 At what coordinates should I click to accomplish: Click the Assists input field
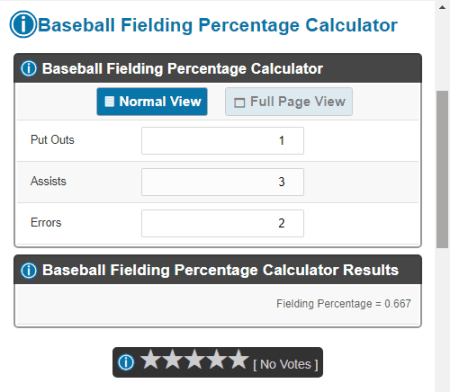[x=222, y=182]
